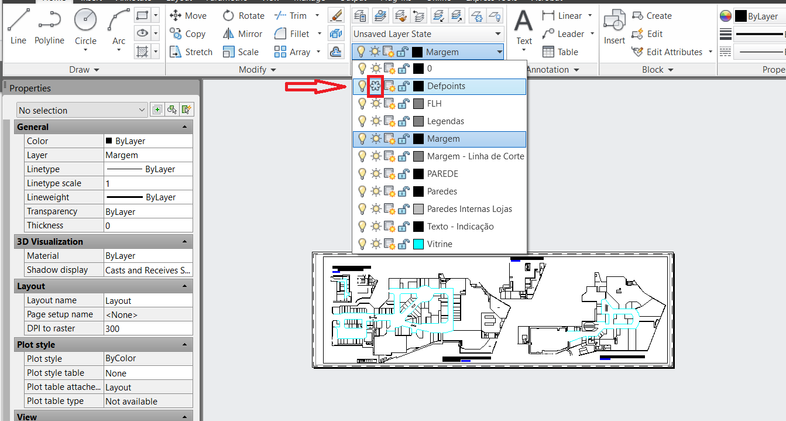Click the Hatch tool icon
This screenshot has height=421, width=786.
click(x=142, y=52)
